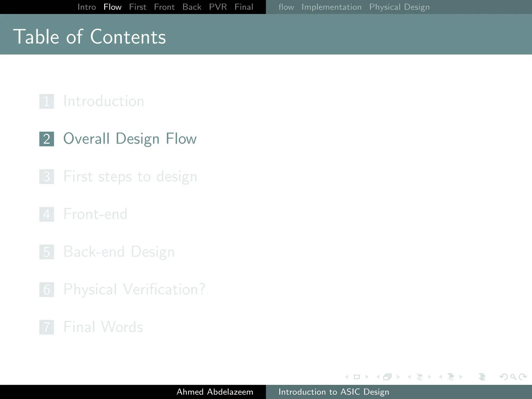Click section number 6 box

(47, 290)
